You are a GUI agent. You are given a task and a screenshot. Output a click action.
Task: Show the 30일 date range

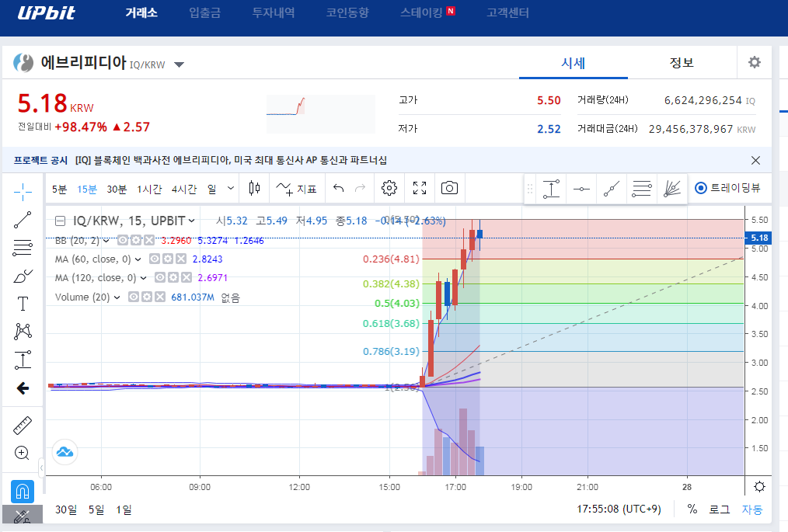pos(66,509)
